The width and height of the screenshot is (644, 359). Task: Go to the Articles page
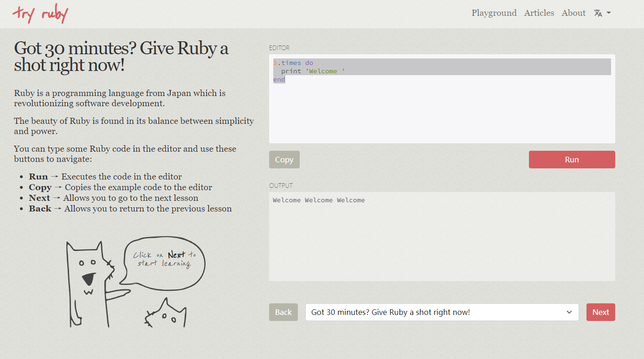(539, 13)
